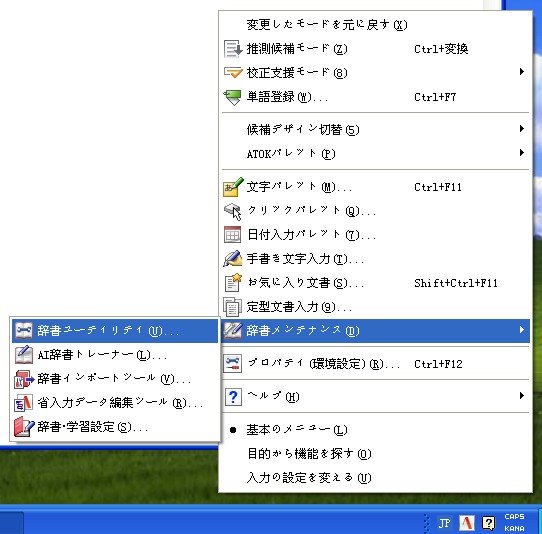The width and height of the screenshot is (542, 534).
Task: Expand ATOKパレット submenu arrow
Action: 522,153
